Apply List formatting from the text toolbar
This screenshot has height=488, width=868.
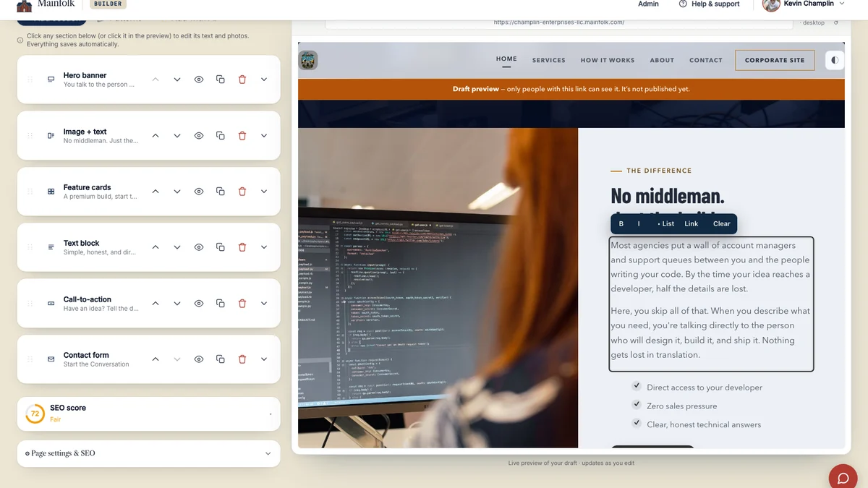666,223
